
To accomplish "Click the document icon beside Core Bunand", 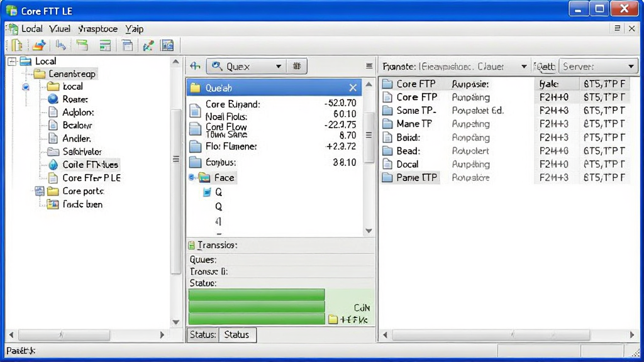I will [195, 111].
